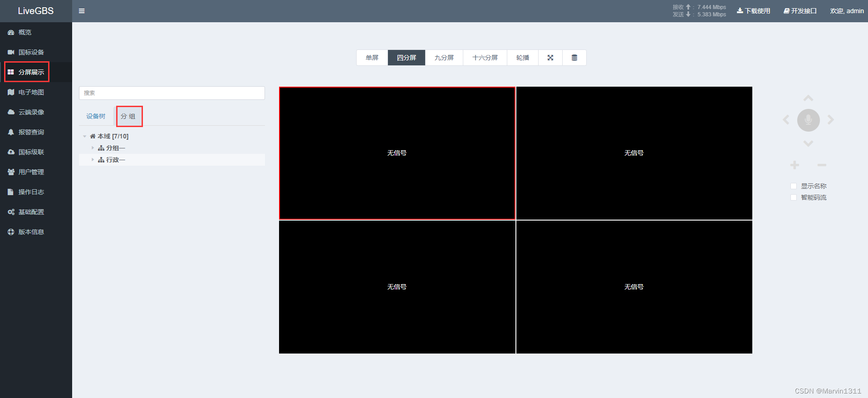Select 分屏展示 in the sidebar

36,72
